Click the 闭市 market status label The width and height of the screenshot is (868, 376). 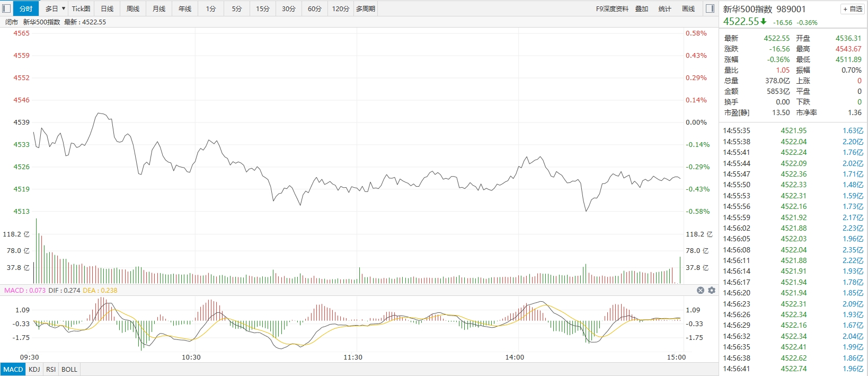coord(11,22)
